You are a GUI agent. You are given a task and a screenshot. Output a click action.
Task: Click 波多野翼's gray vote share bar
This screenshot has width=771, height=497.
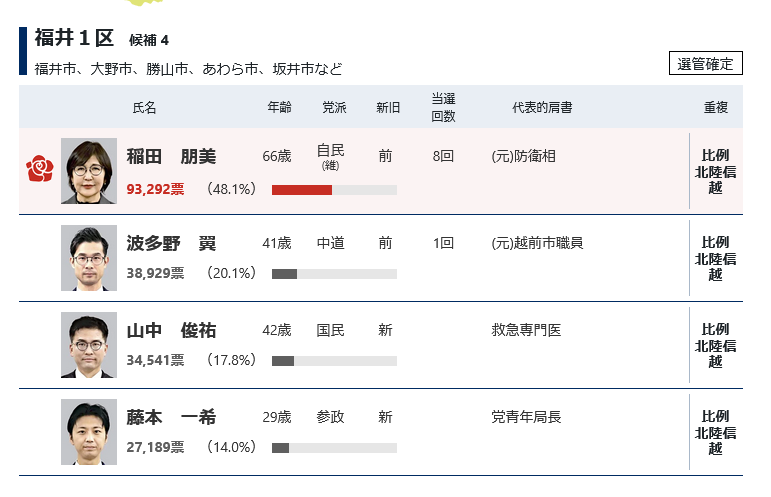point(285,274)
